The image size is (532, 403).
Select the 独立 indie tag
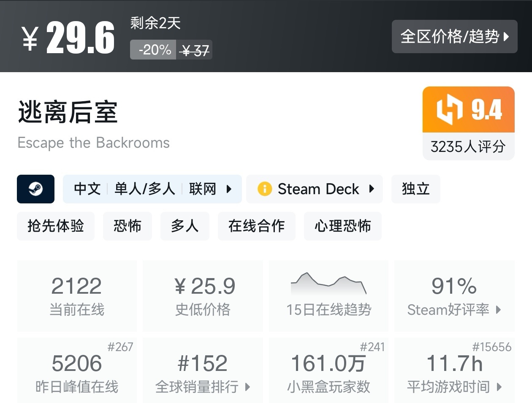click(415, 189)
